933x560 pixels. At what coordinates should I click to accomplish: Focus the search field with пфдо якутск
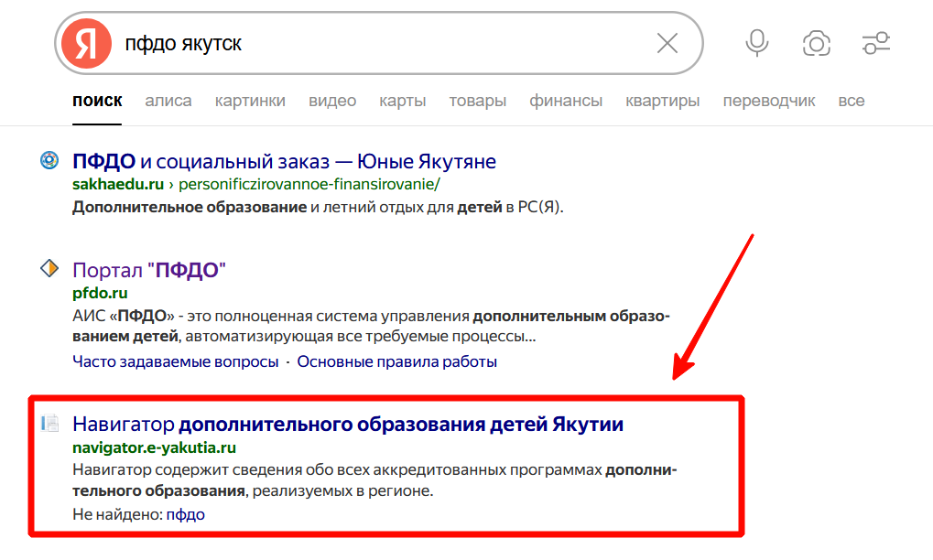click(x=385, y=43)
